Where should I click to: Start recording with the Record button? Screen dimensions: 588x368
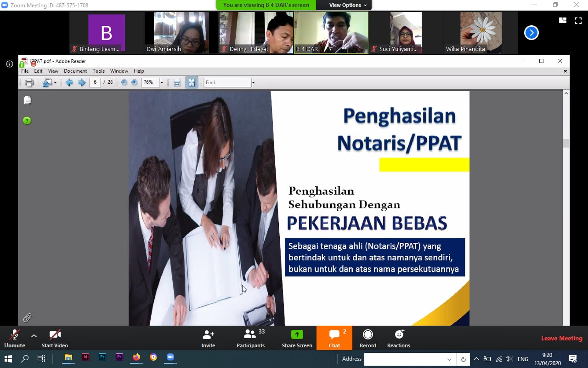click(367, 338)
